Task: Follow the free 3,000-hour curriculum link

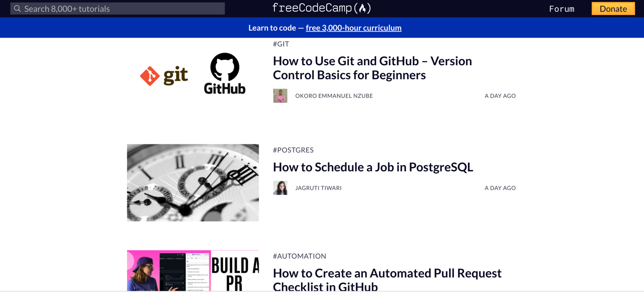Action: click(x=353, y=28)
